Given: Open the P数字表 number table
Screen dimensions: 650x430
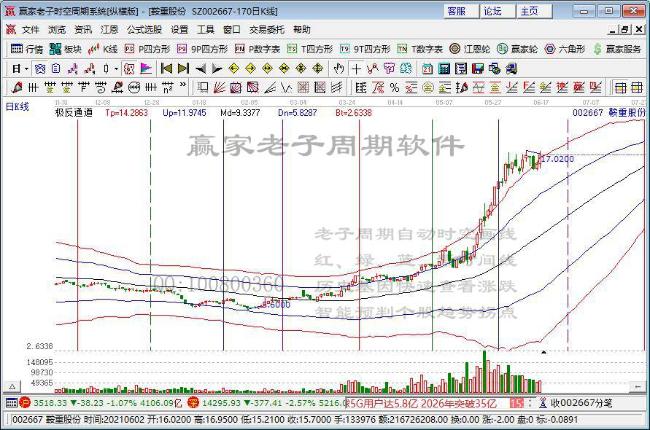Looking at the screenshot, I should coord(257,49).
